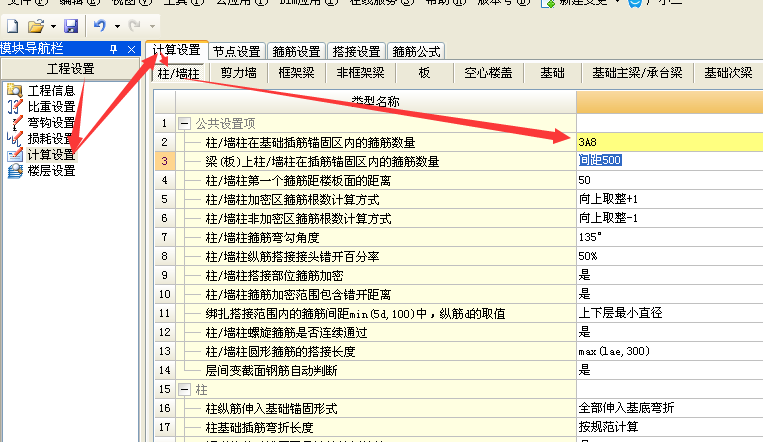Click the max(lae,300) value
Viewport: 763px width, 442px height.
point(614,351)
